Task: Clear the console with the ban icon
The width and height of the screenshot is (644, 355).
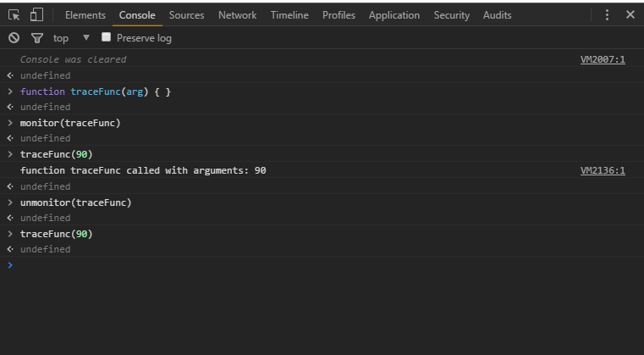Action: (14, 38)
